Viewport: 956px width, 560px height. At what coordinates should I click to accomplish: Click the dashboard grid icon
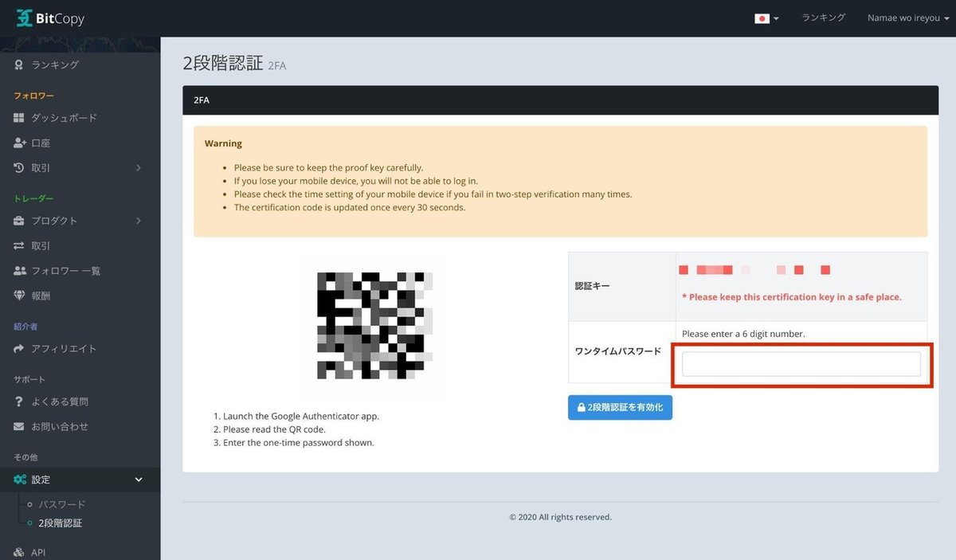19,118
